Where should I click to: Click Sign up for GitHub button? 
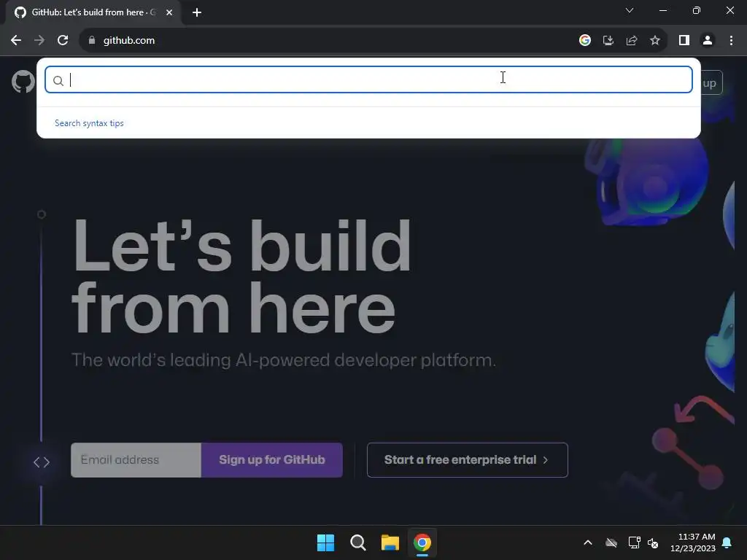pos(272,460)
